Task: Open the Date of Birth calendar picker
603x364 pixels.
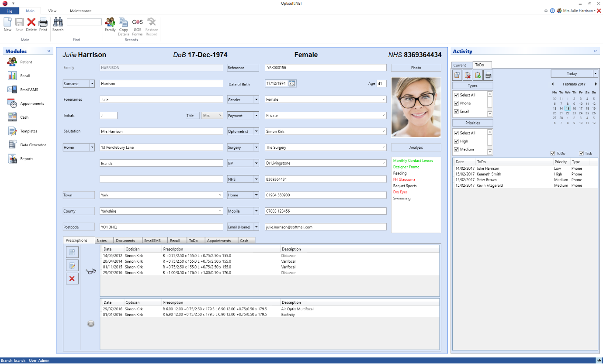Action: [x=292, y=83]
